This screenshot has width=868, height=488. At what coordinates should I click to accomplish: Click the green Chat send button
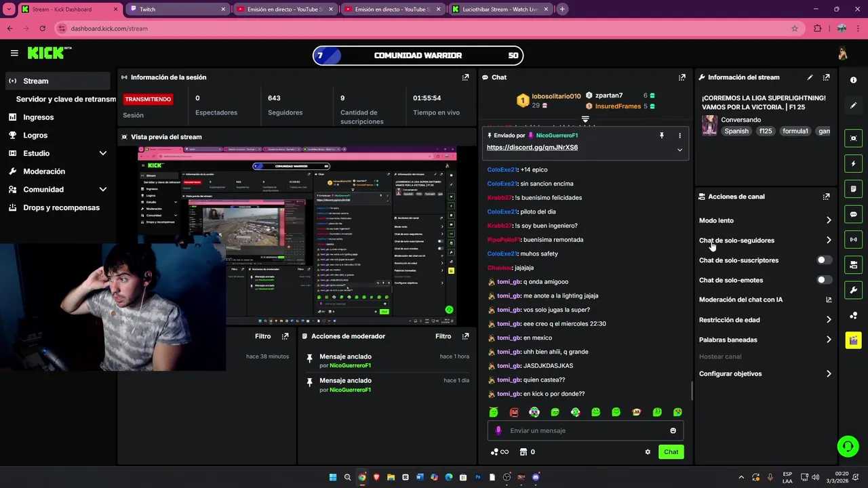point(671,452)
